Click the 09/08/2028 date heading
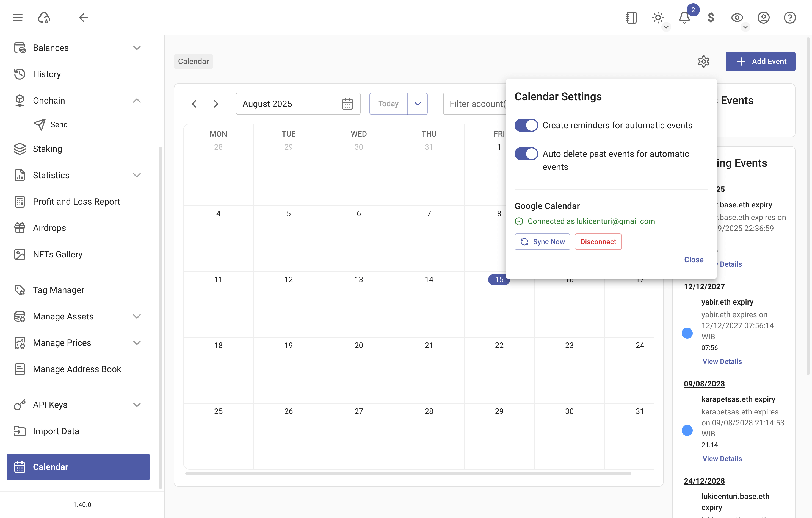812x518 pixels. [x=704, y=384]
